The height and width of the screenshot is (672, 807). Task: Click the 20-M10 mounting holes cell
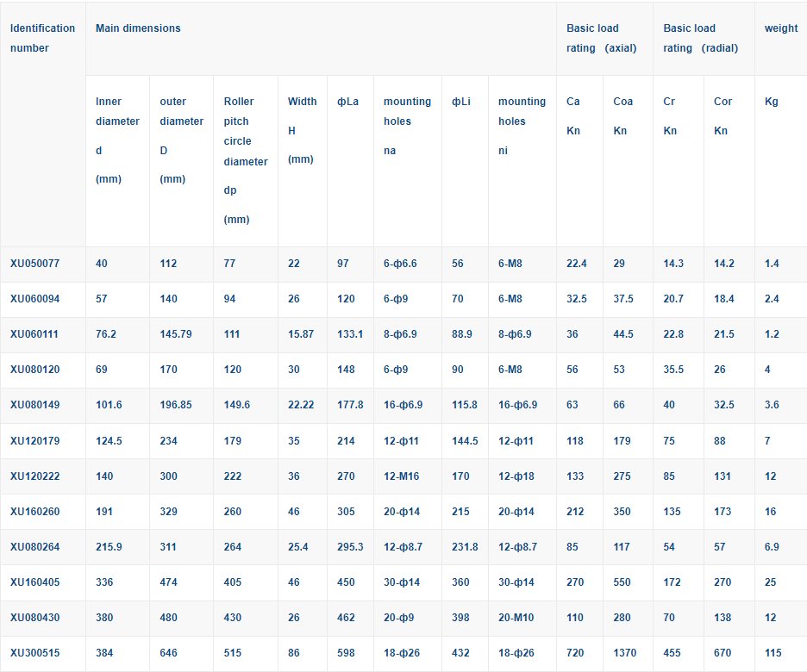coord(517,618)
